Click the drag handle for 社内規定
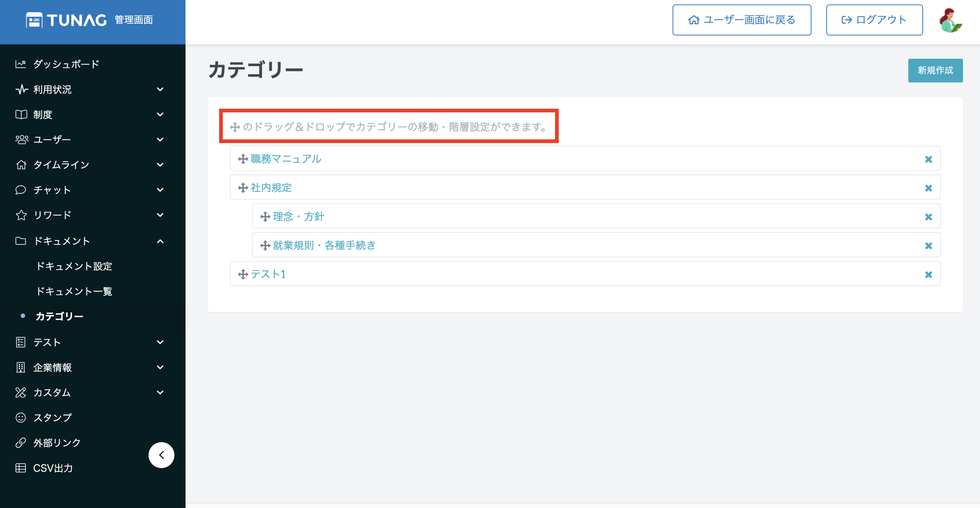Viewport: 980px width, 508px height. tap(243, 187)
